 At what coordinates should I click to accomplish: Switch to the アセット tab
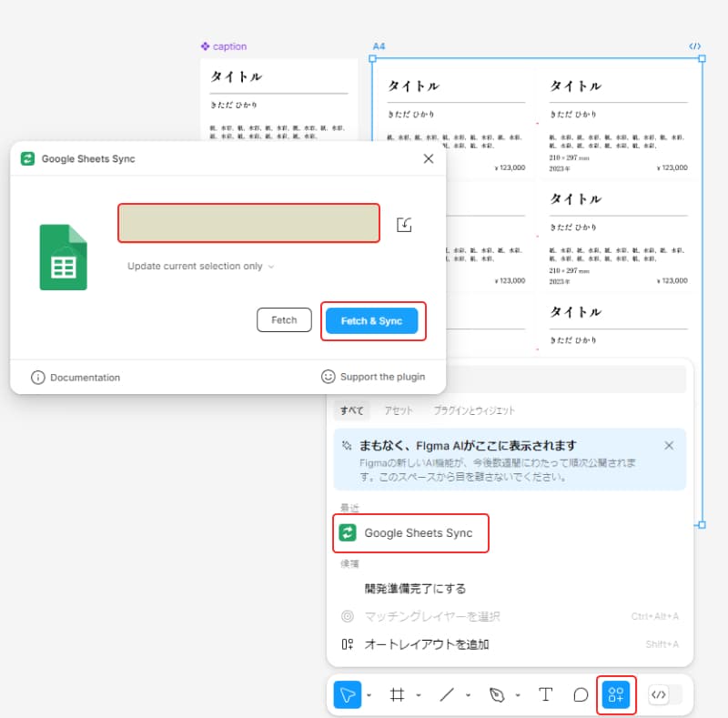[399, 410]
